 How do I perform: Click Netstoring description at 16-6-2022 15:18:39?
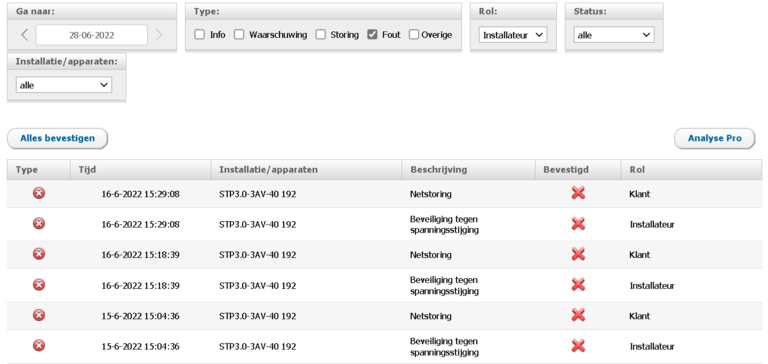[x=431, y=255]
